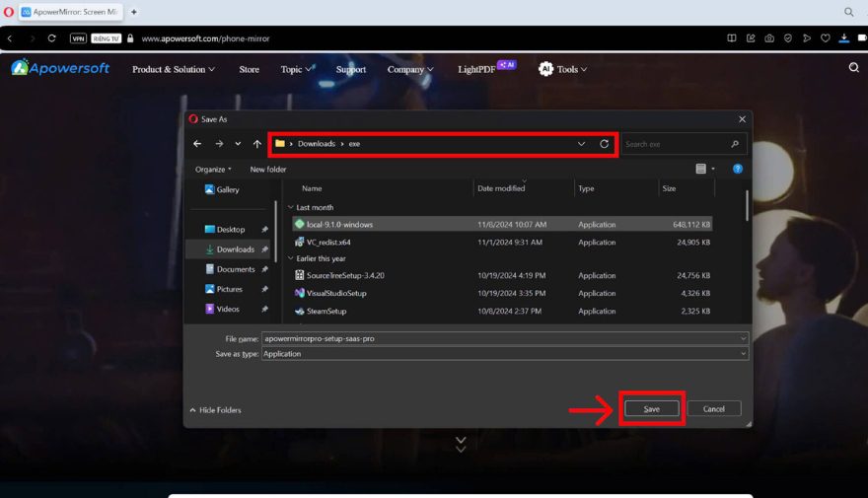Collapse the Last month group
Screen dimensions: 868x498
point(290,208)
